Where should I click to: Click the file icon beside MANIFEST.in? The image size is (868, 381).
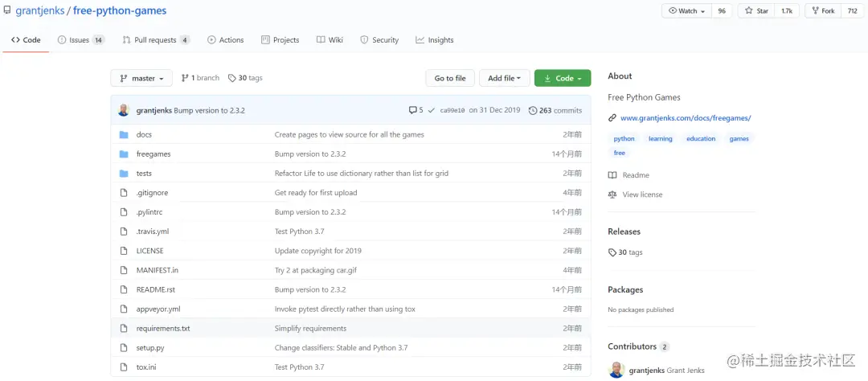pos(124,270)
